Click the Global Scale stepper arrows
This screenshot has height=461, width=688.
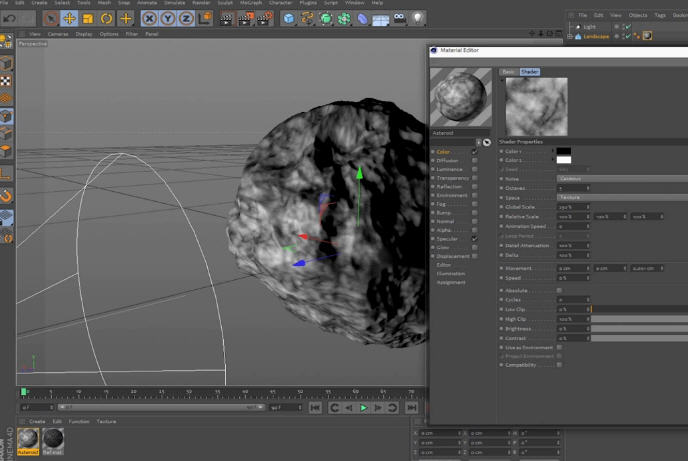[588, 207]
